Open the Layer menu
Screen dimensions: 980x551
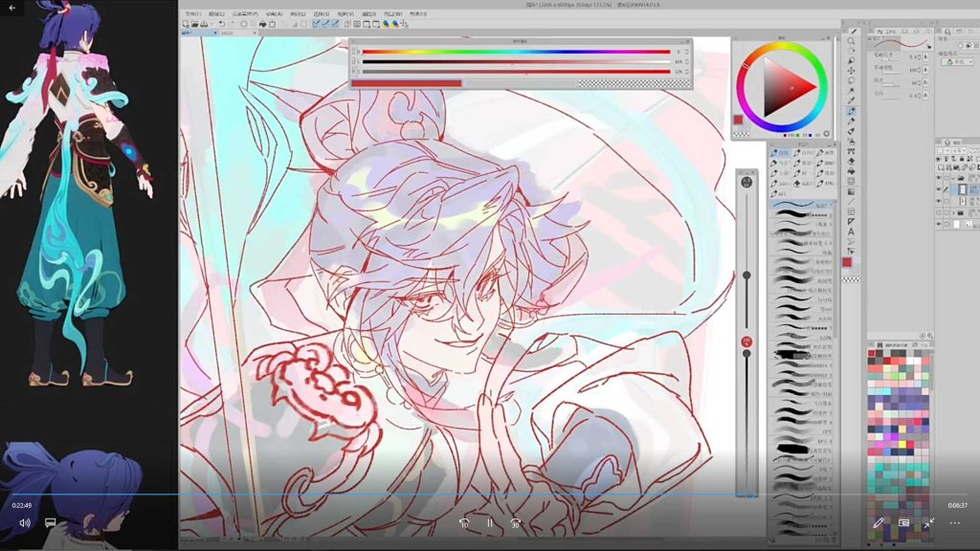tap(298, 13)
